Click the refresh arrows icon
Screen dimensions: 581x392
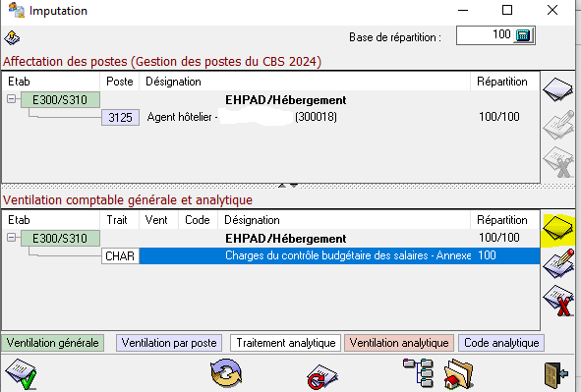tap(226, 373)
